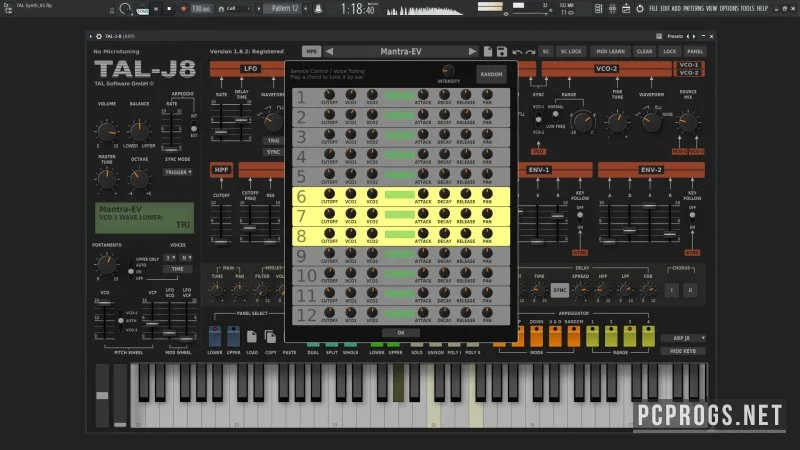This screenshot has height=450, width=800.
Task: Confirm the voice tuning dialog with OK
Action: pos(401,333)
